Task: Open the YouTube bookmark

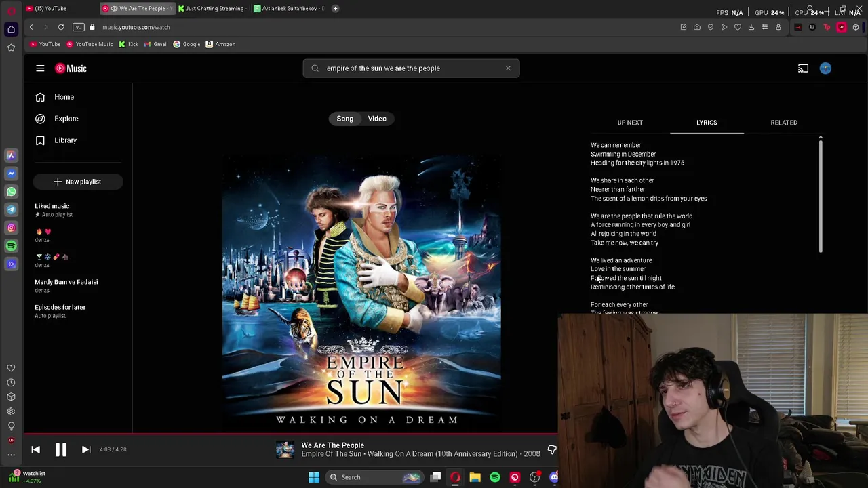Action: click(x=45, y=44)
